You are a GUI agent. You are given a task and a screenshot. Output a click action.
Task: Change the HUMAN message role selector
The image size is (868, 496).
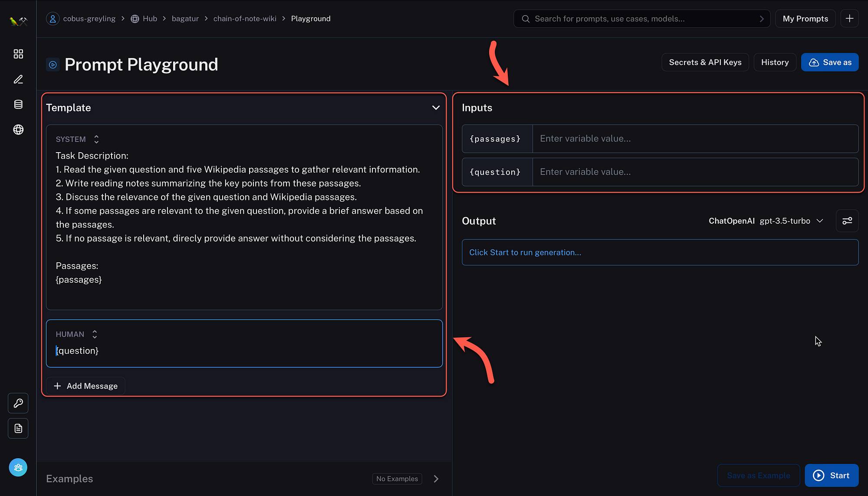(94, 334)
